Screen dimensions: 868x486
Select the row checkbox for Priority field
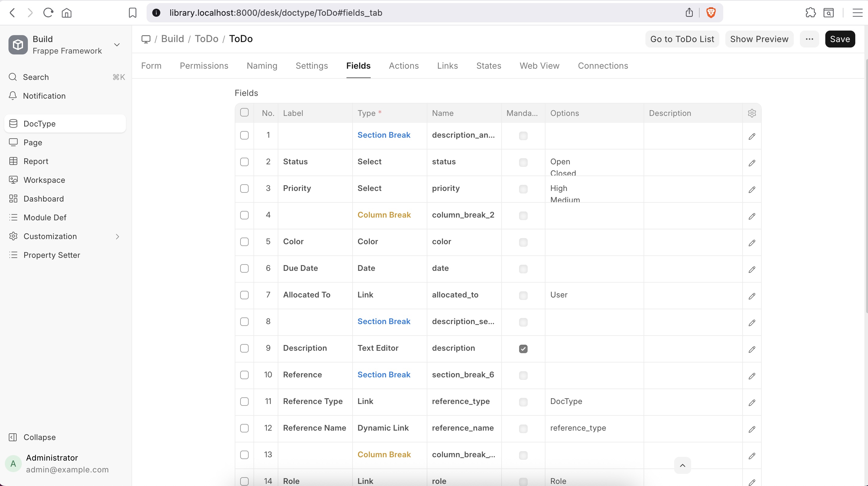coord(244,188)
